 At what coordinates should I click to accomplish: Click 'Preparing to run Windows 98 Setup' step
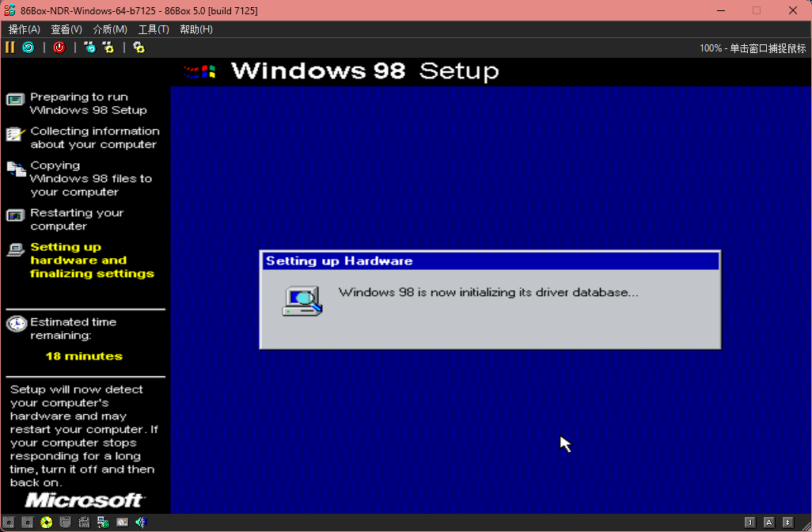tap(88, 104)
